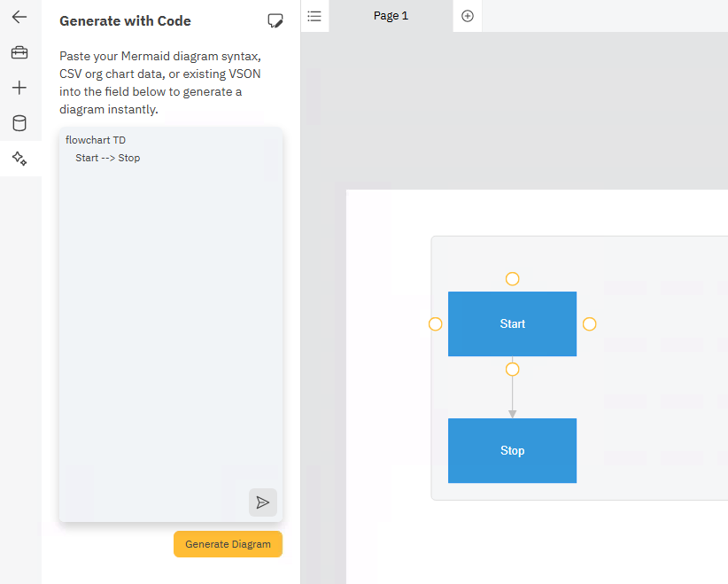
Task: Click the back arrow in the sidebar
Action: click(x=19, y=17)
